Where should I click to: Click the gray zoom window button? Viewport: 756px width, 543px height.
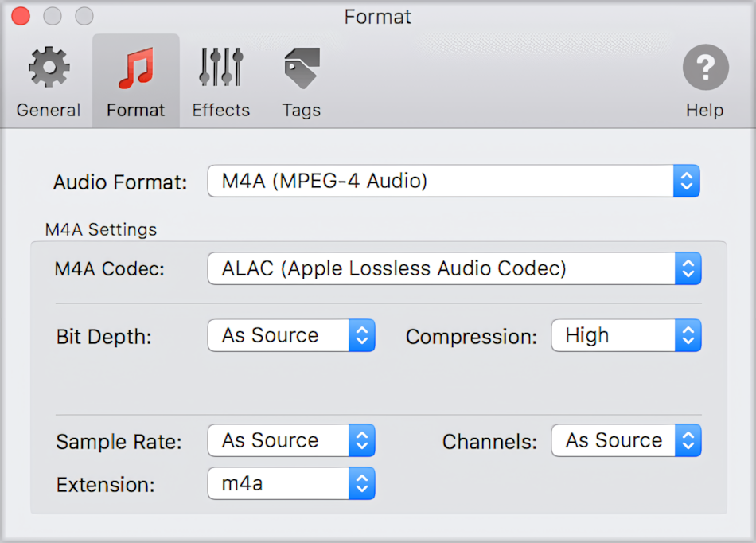[x=84, y=16]
